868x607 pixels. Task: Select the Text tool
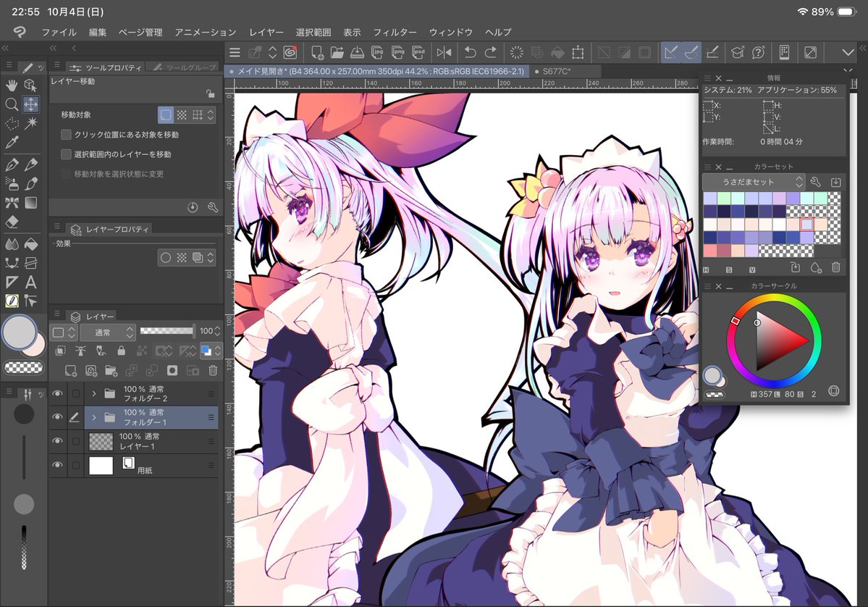click(31, 282)
